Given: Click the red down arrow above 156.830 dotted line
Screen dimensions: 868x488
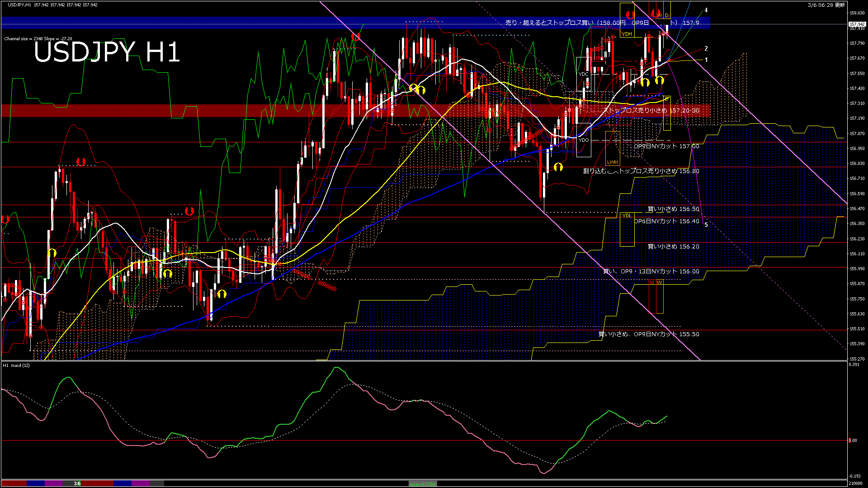Looking at the screenshot, I should 81,161.
